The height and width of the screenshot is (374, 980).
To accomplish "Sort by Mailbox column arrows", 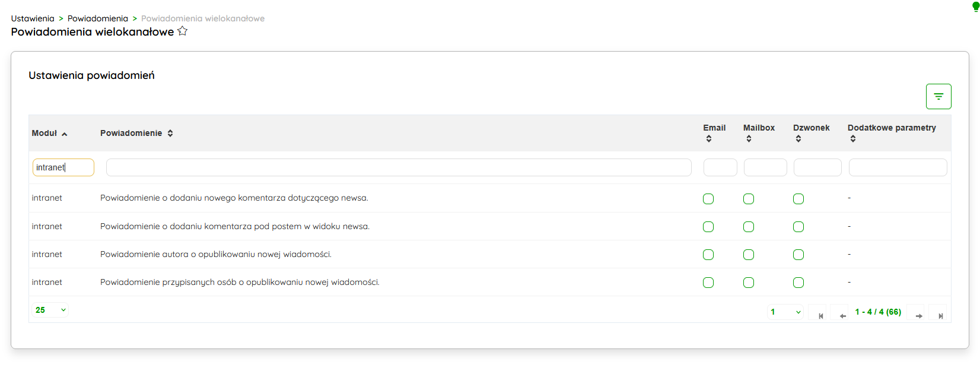I will (749, 139).
